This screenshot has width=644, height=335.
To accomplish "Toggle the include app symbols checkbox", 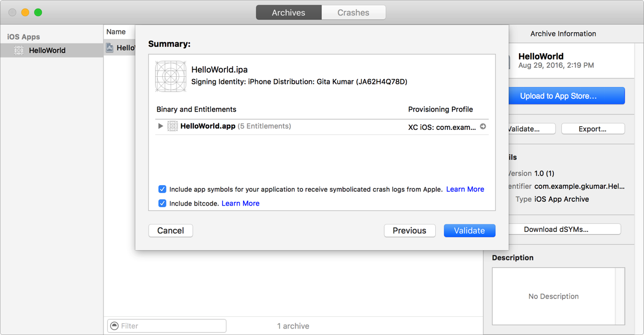I will (162, 189).
